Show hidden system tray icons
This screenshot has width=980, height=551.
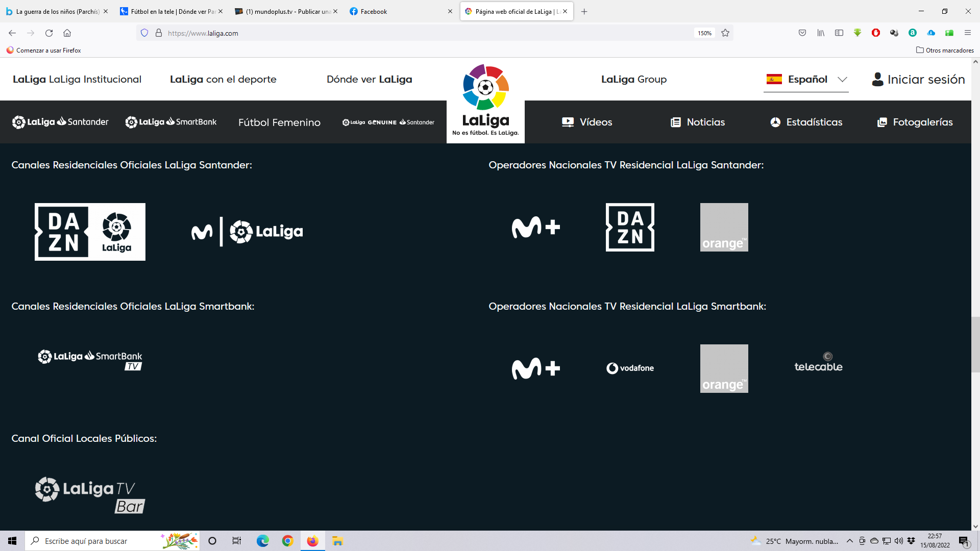pos(850,541)
